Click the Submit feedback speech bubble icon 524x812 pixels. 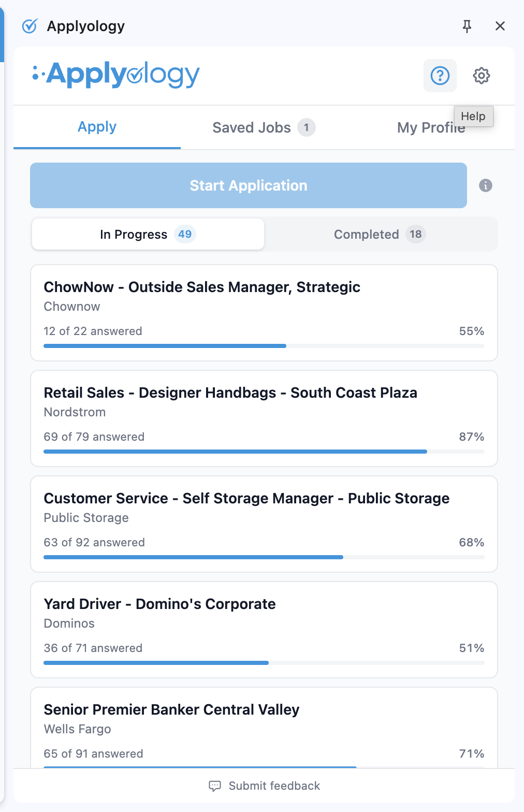point(214,786)
